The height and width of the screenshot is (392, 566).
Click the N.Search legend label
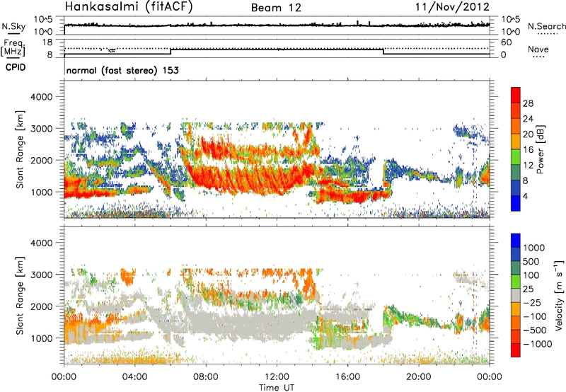[546, 26]
